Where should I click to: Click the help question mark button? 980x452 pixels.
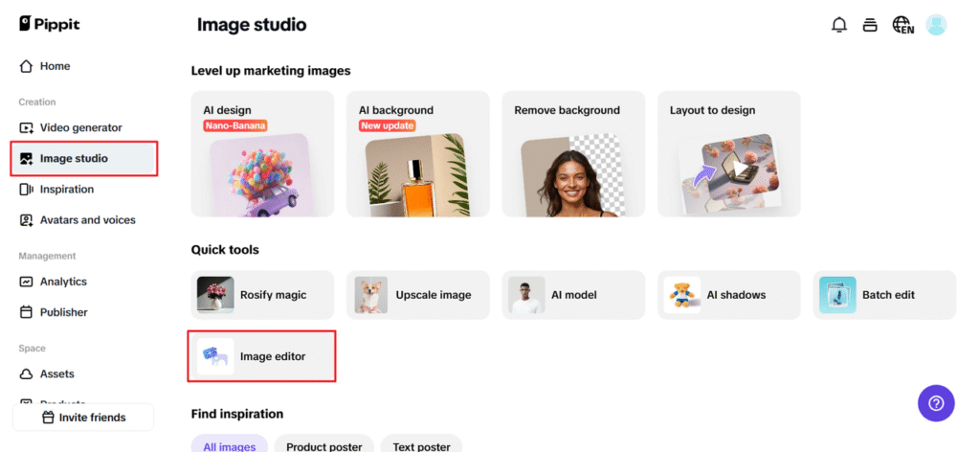(x=936, y=402)
